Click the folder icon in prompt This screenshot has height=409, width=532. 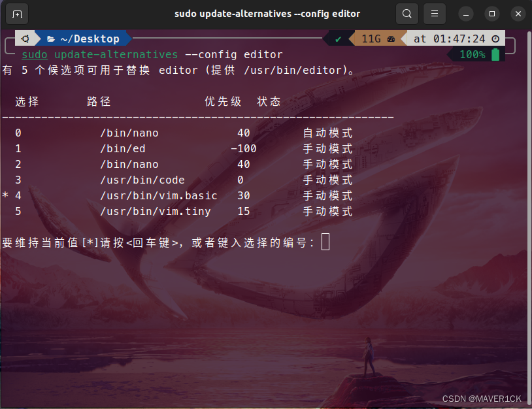click(51, 39)
